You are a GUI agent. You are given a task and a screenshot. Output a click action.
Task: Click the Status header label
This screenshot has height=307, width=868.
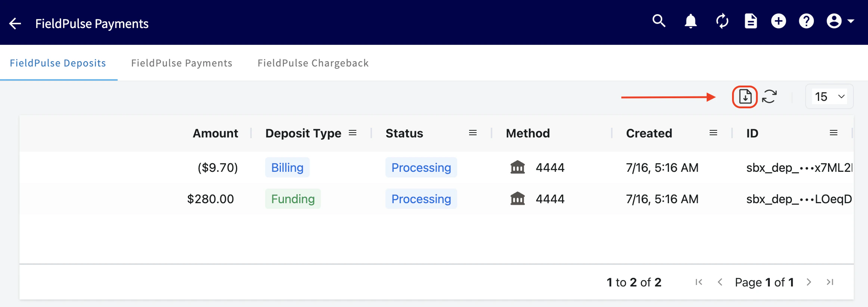[404, 133]
